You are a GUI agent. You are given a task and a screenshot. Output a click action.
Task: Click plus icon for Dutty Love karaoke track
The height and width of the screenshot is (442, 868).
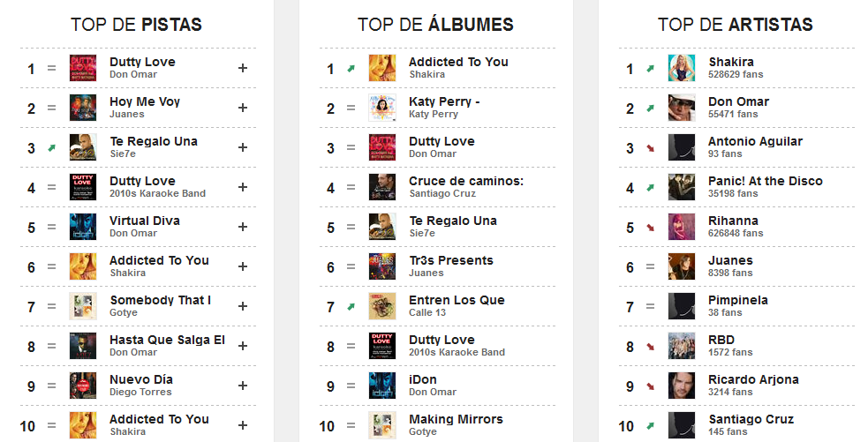(243, 188)
